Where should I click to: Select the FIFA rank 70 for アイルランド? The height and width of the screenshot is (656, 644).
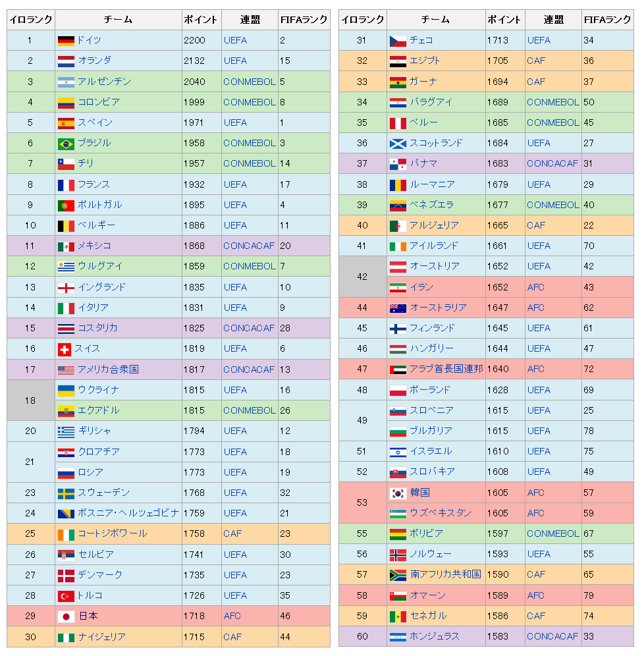pos(589,246)
